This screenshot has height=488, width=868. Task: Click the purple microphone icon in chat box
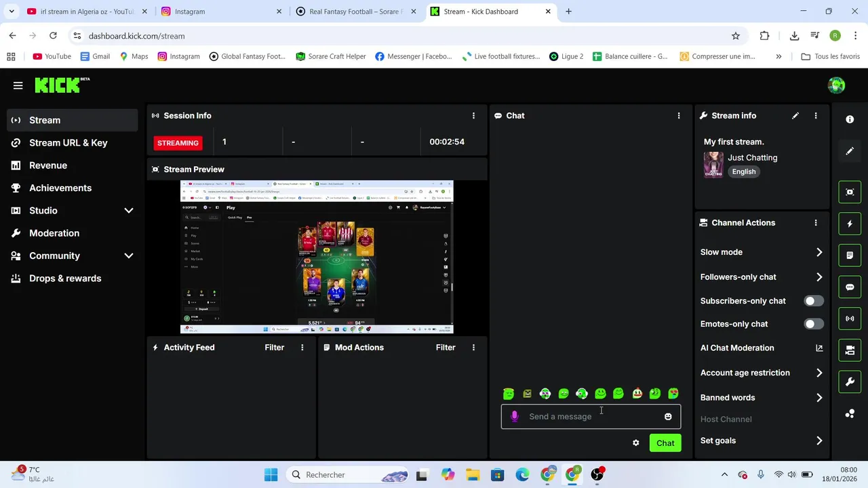click(515, 417)
